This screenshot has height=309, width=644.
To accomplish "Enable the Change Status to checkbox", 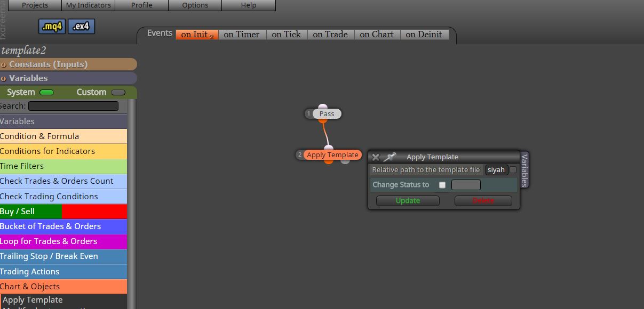I will [x=442, y=185].
